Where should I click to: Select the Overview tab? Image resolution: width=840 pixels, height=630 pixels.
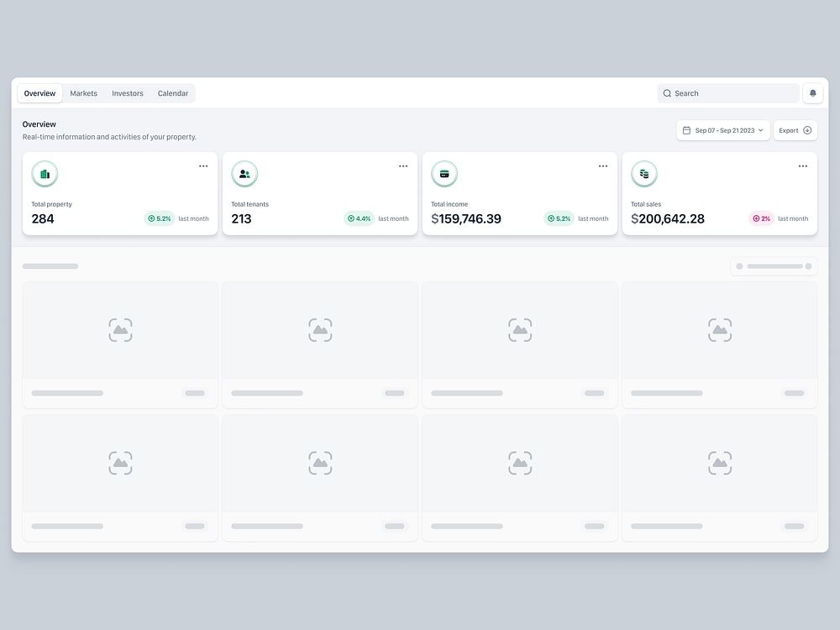(x=39, y=93)
